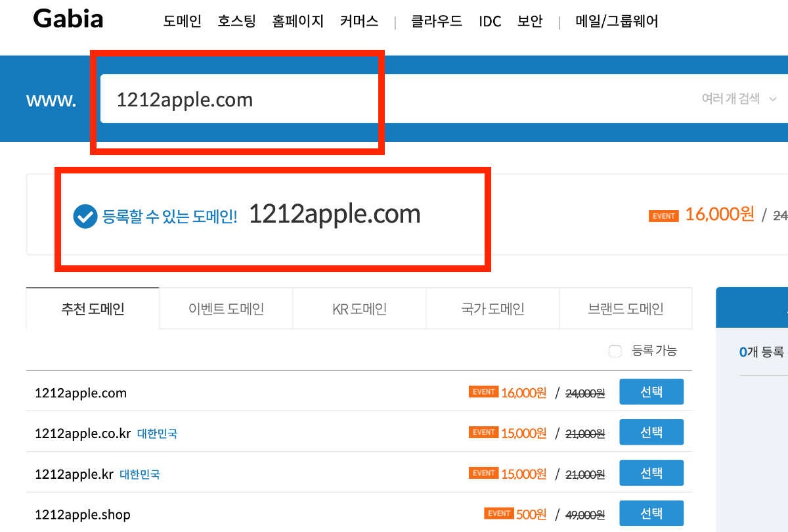Open the 클라우드 menu
This screenshot has width=788, height=532.
click(437, 22)
